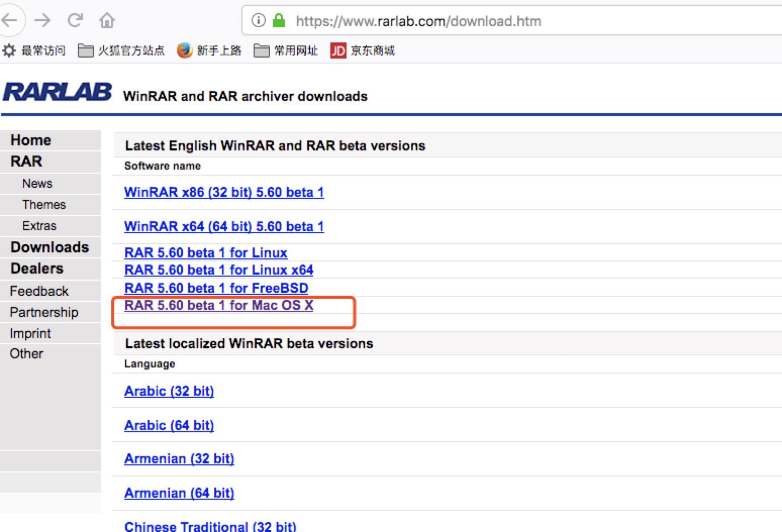The width and height of the screenshot is (782, 532).
Task: Show site information via the info icon
Action: coord(258,21)
